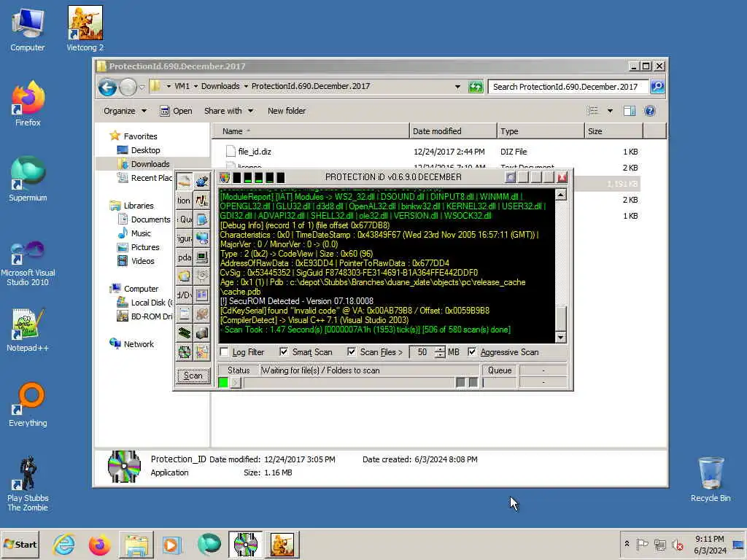747x560 pixels.
Task: Increase the scan size MB stepper
Action: coord(440,349)
